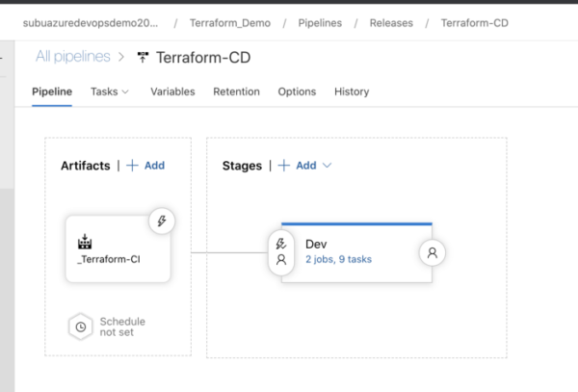
Task: Click the Dev stage name
Action: (316, 244)
